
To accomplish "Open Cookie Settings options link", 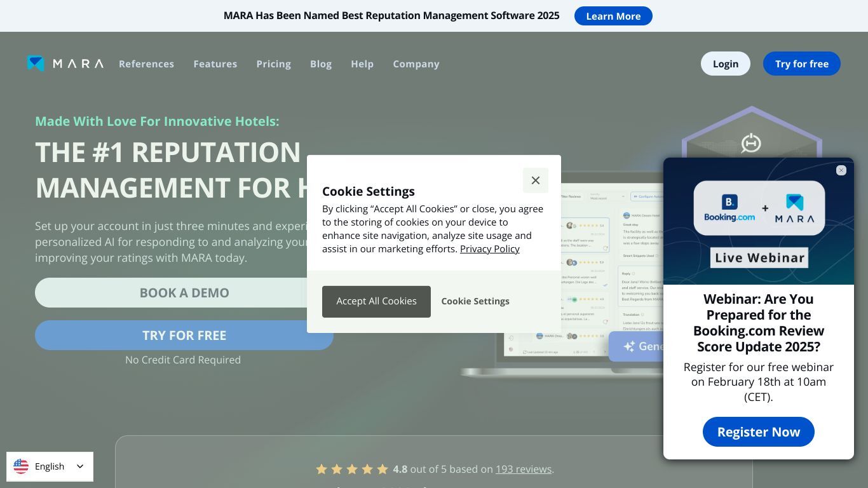I will click(x=475, y=301).
